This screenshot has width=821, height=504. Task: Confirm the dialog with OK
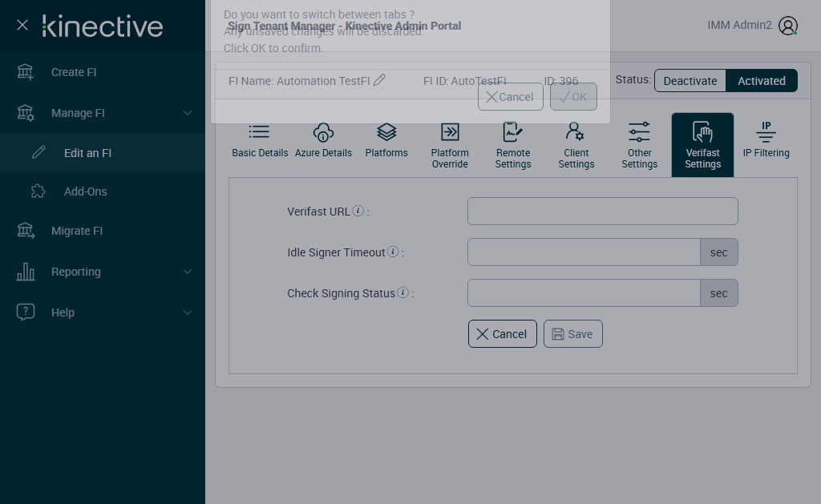click(573, 97)
